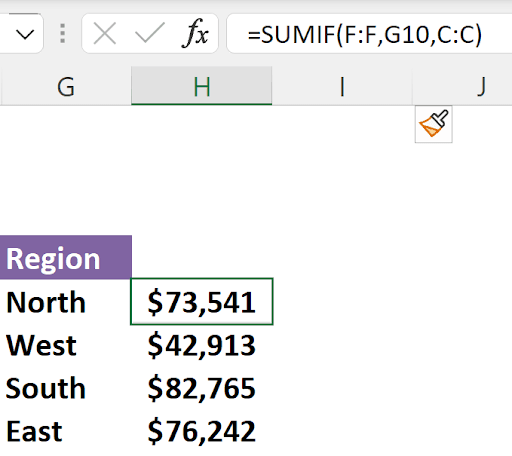
Task: Select the East cell
Action: pos(66,431)
